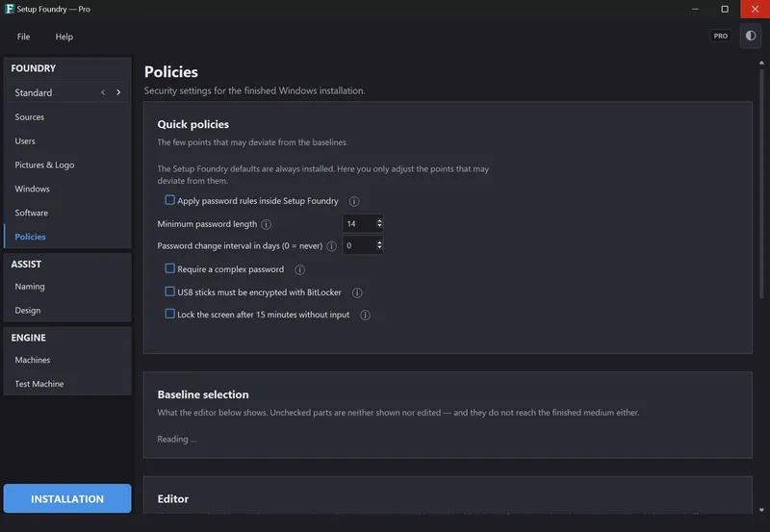Viewport: 770px width, 532px height.
Task: Click the Policies page title
Action: click(x=171, y=71)
